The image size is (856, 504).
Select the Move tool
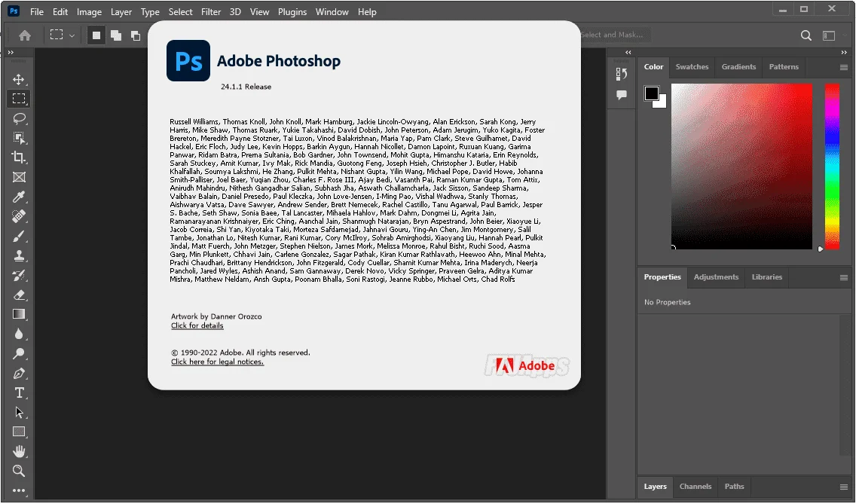pyautogui.click(x=19, y=79)
